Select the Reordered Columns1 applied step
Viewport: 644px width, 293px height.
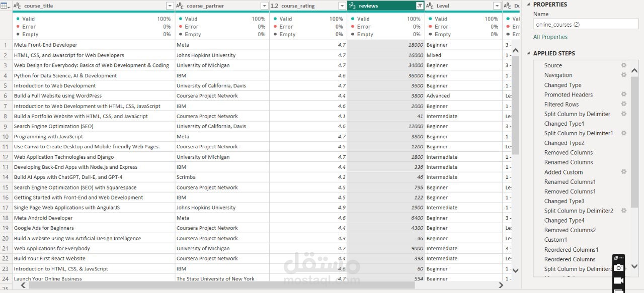point(572,249)
